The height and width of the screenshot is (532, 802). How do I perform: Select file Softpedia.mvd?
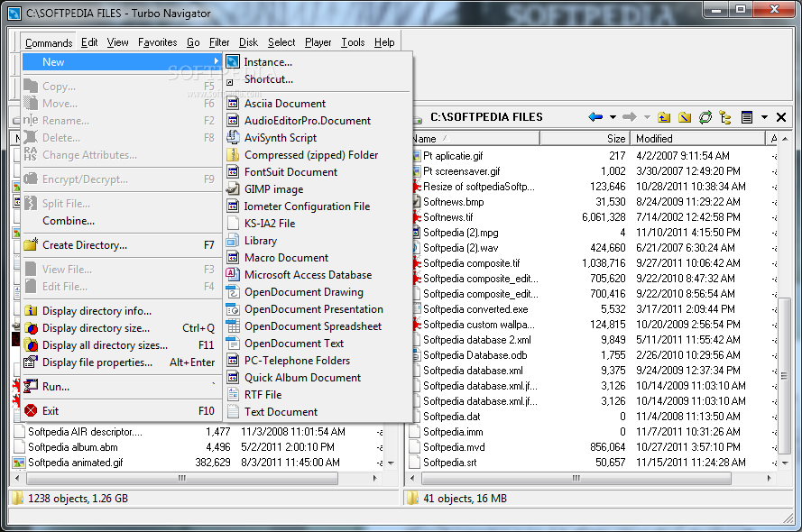[x=454, y=447]
